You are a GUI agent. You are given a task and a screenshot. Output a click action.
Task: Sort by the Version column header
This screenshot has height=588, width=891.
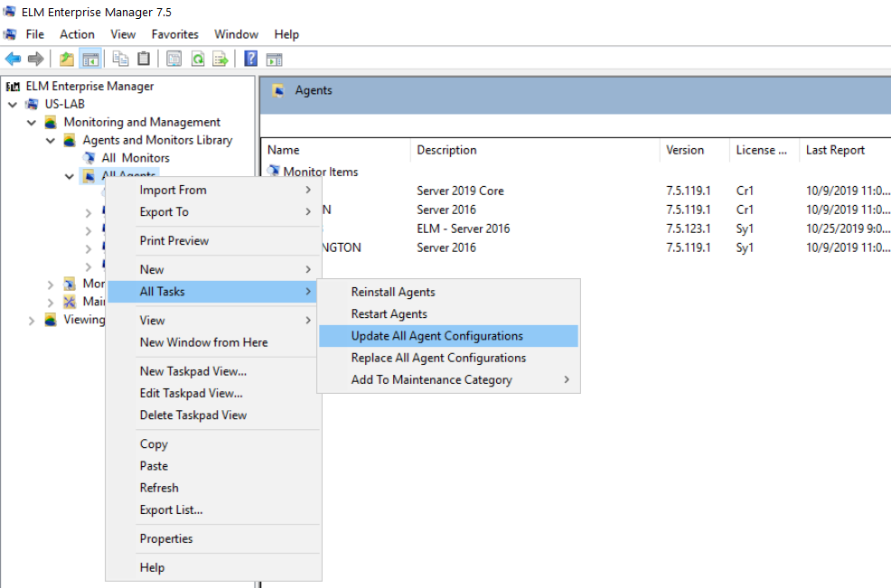694,150
